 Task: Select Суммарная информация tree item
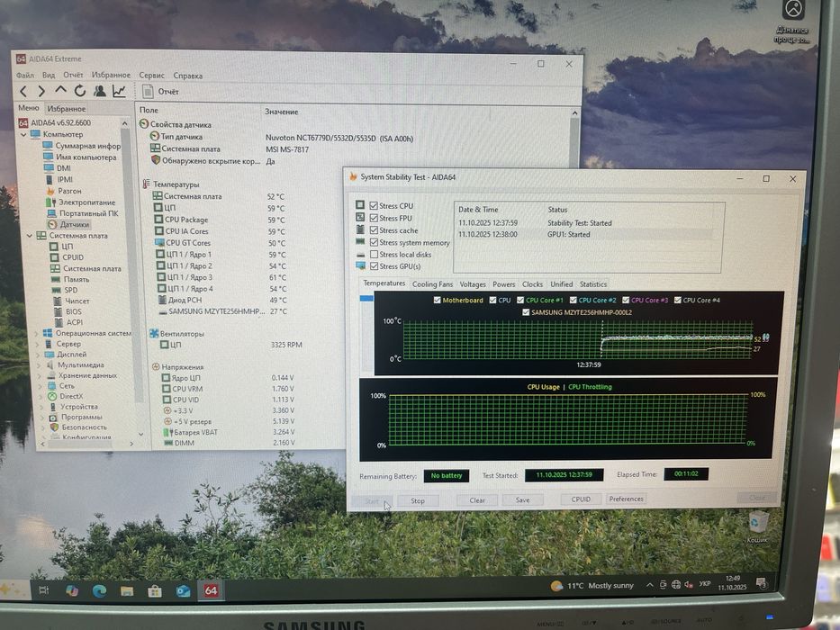tap(82, 146)
